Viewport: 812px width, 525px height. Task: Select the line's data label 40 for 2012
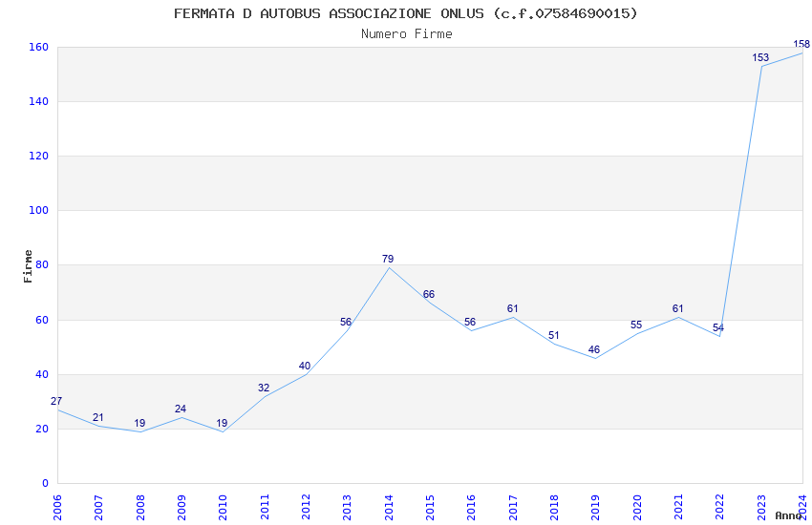305,366
